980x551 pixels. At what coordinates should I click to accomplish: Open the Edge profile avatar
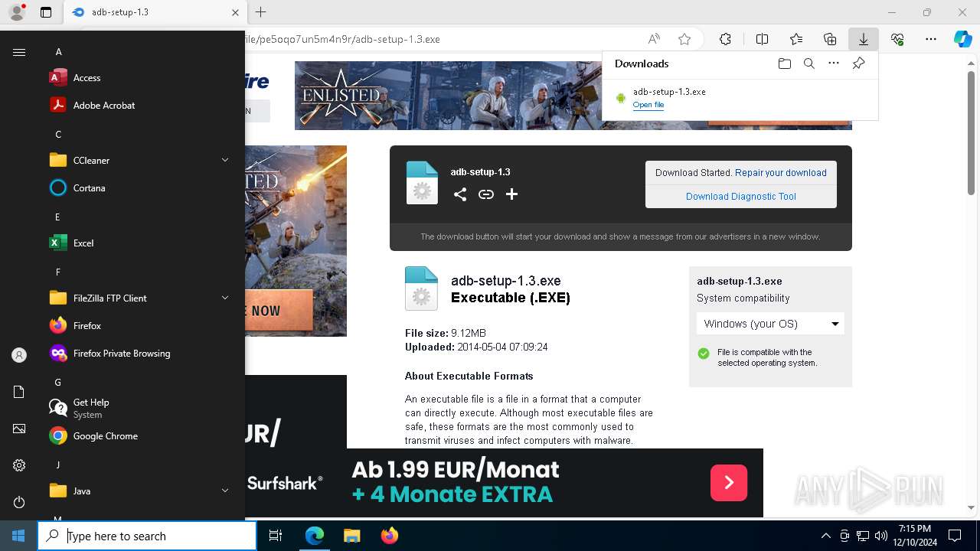[17, 12]
